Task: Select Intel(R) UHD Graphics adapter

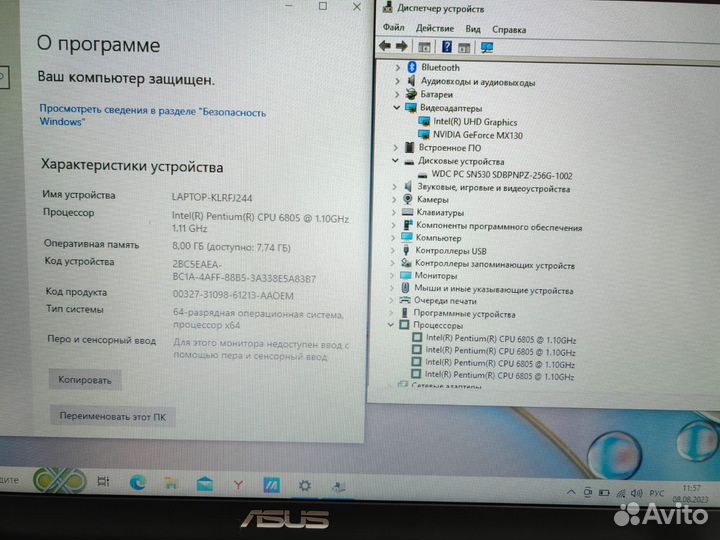Action: (475, 122)
